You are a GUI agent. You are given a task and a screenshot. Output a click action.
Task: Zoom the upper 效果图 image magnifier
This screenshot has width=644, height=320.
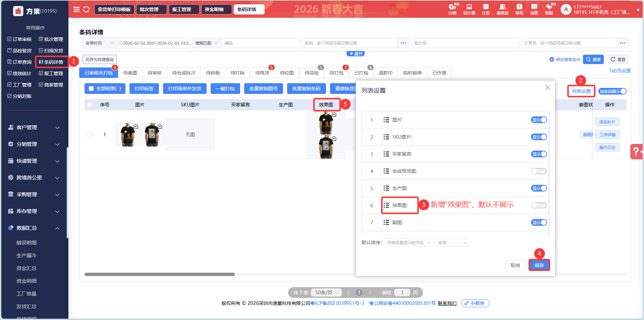click(x=334, y=115)
